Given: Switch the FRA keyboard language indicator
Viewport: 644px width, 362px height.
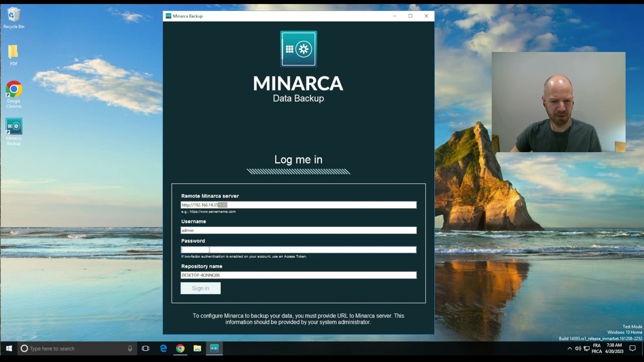Looking at the screenshot, I should [x=597, y=348].
